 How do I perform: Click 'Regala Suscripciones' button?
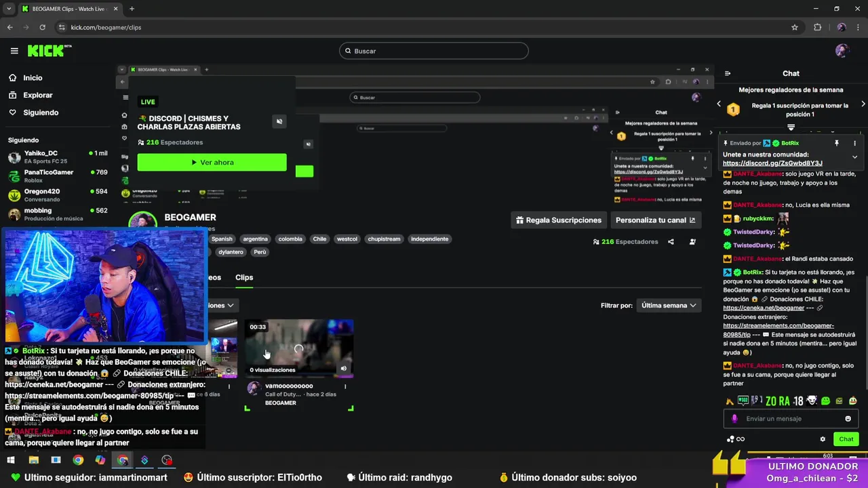click(559, 220)
